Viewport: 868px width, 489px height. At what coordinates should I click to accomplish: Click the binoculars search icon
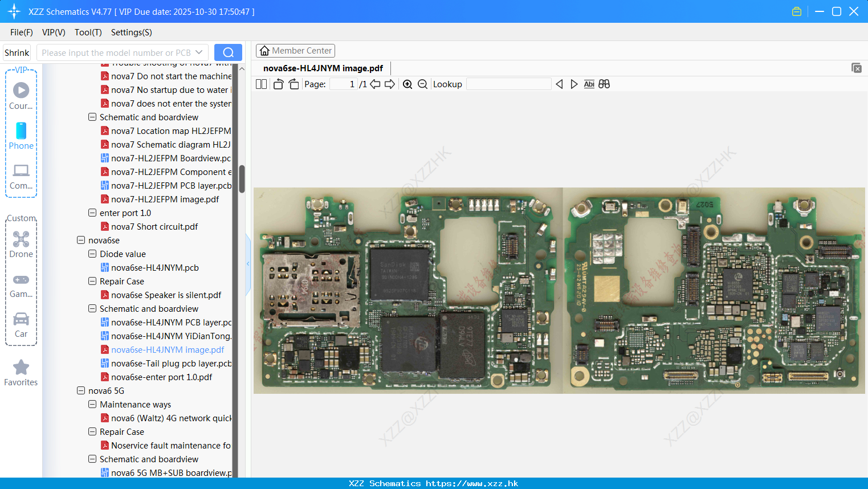click(604, 84)
